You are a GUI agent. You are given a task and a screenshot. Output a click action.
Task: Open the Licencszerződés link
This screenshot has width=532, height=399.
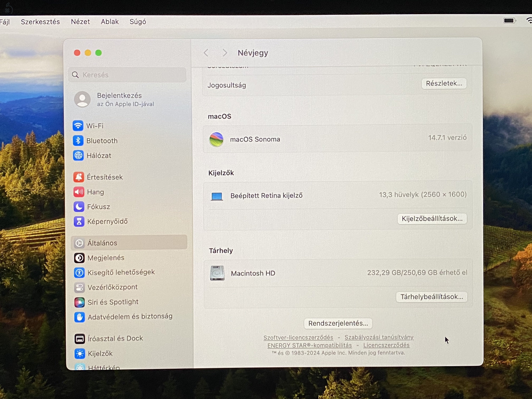(x=386, y=345)
